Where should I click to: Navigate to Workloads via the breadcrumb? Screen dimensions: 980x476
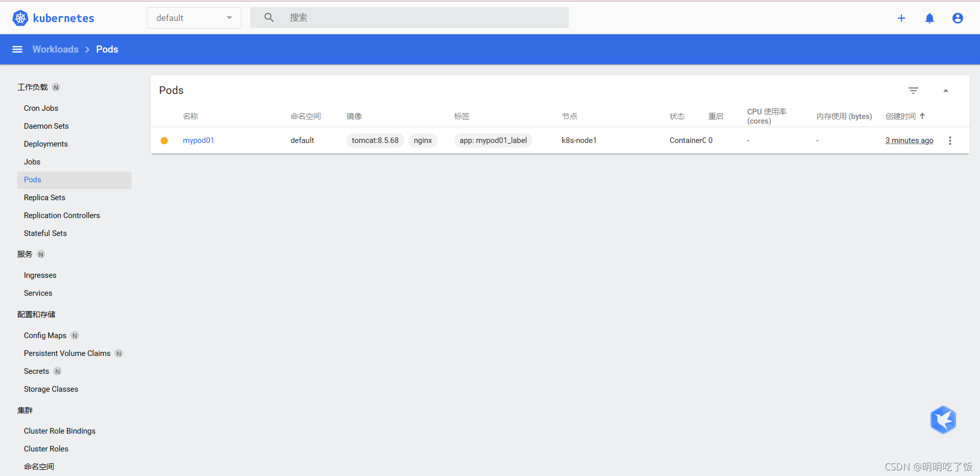(55, 49)
